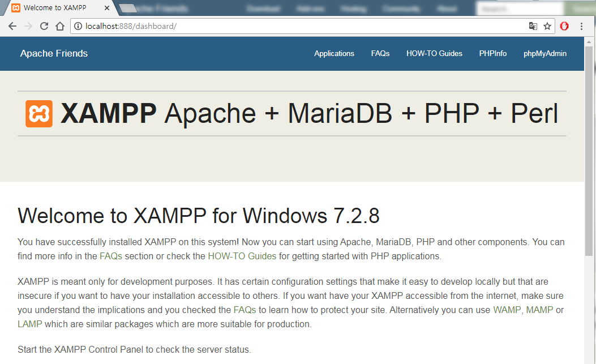Open the browser home page icon
596x364 pixels.
pyautogui.click(x=60, y=26)
